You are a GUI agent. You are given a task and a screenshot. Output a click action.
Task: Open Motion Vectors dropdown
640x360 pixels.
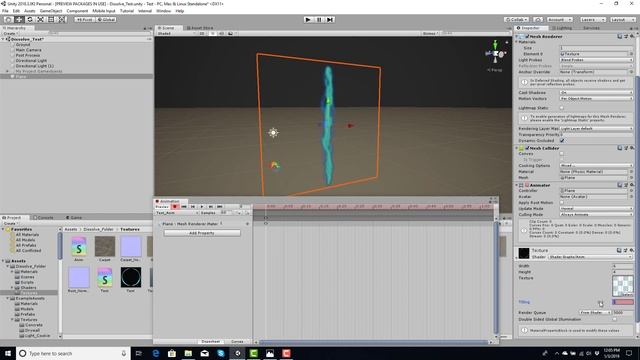596,99
